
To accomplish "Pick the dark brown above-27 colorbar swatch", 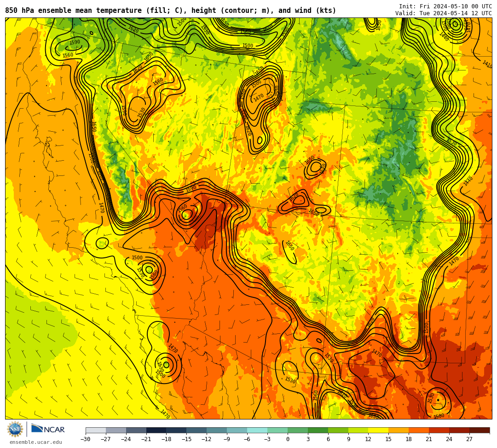I will (480, 430).
